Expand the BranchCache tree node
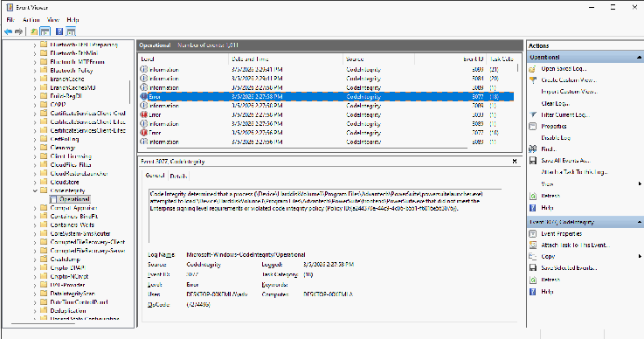The height and width of the screenshot is (339, 644). pyautogui.click(x=35, y=79)
